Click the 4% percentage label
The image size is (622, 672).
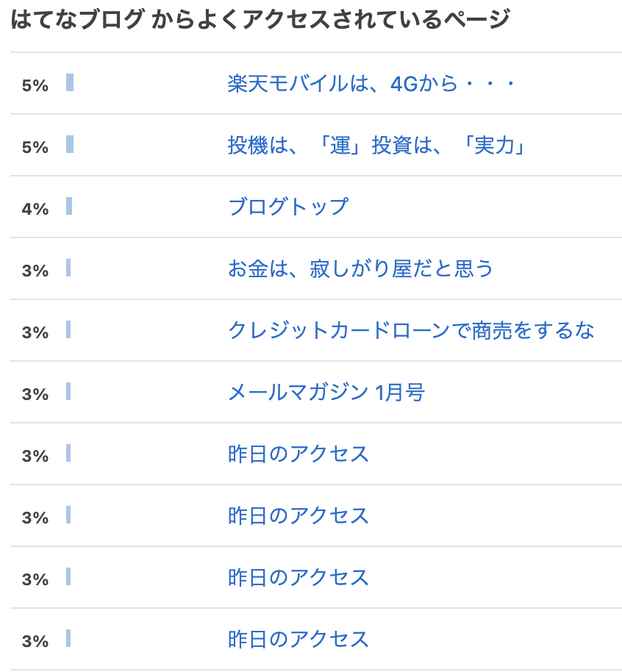(35, 209)
